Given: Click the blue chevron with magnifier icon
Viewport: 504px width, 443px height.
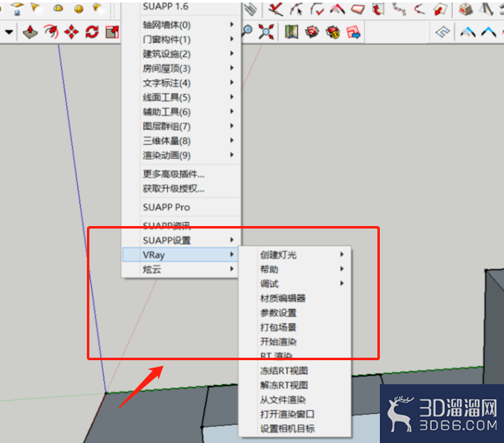Looking at the screenshot, I should click(468, 31).
